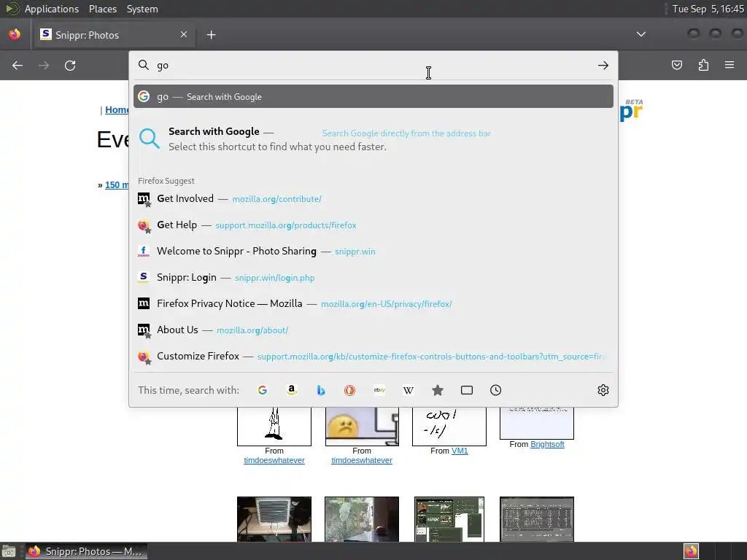Screen dimensions: 747x560
Task: Click the browser back arrow button
Action: pyautogui.click(x=18, y=65)
